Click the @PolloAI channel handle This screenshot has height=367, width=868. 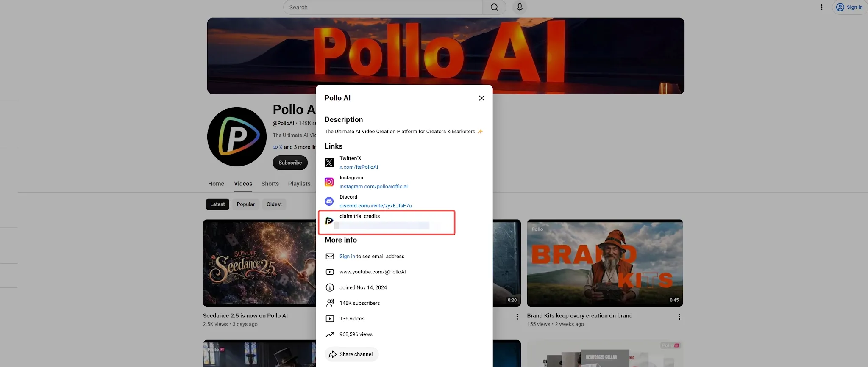tap(283, 123)
